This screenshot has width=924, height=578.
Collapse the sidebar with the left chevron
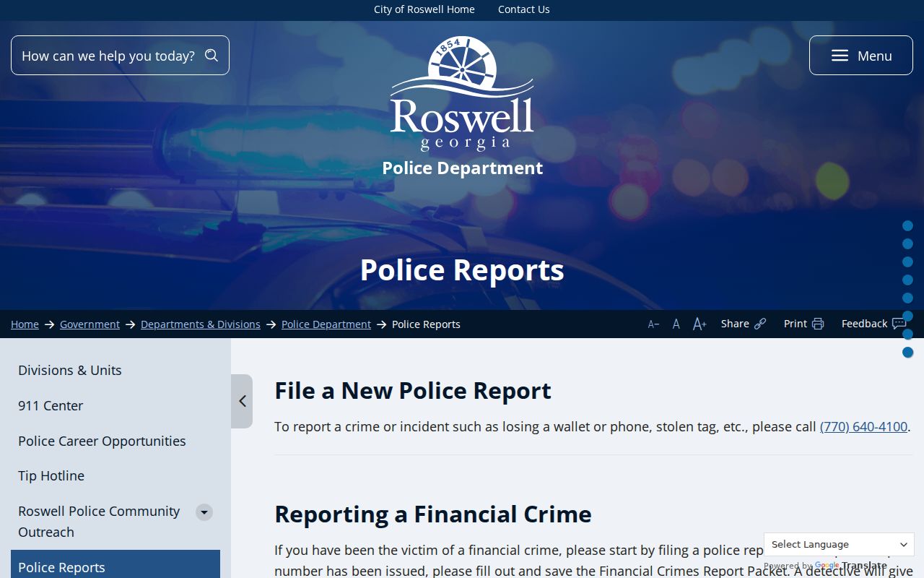tap(242, 401)
